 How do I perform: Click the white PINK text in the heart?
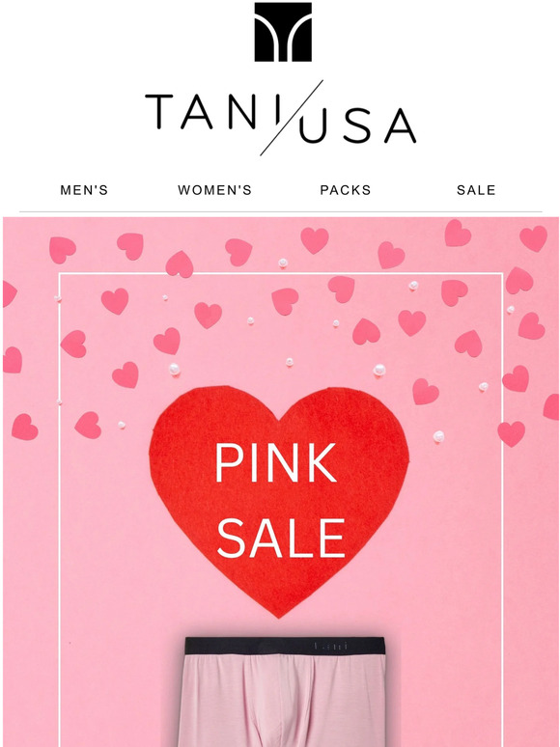coord(276,462)
